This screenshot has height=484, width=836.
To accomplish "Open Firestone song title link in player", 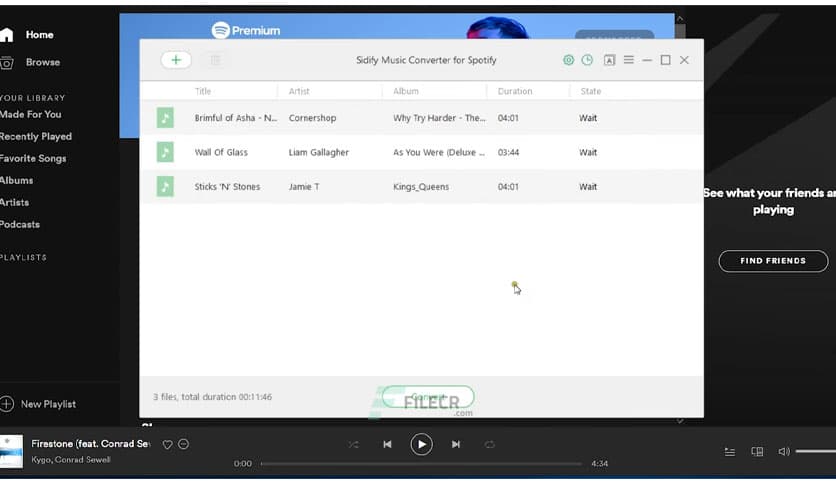I will pos(90,443).
